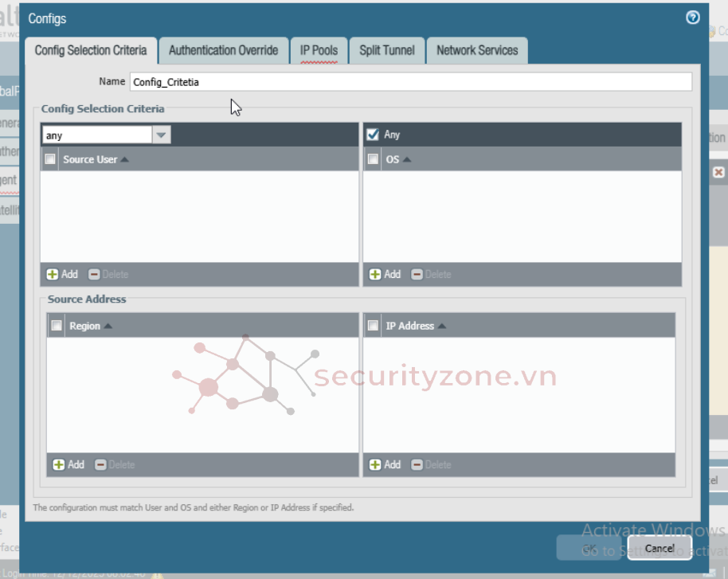This screenshot has width=728, height=579.
Task: Add a new OS entry
Action: click(x=385, y=274)
